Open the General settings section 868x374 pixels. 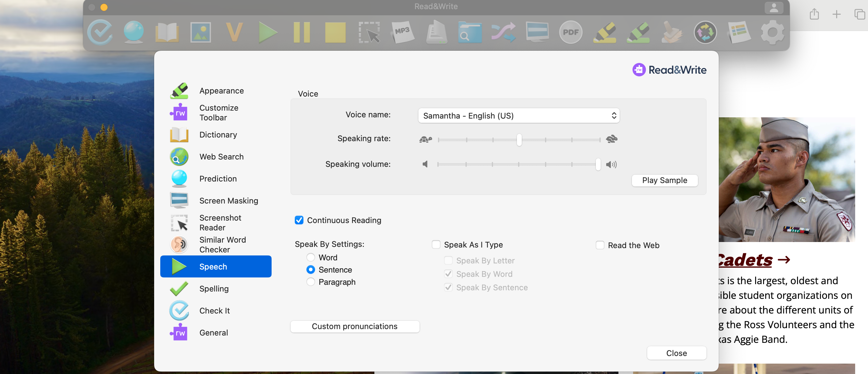tap(213, 332)
